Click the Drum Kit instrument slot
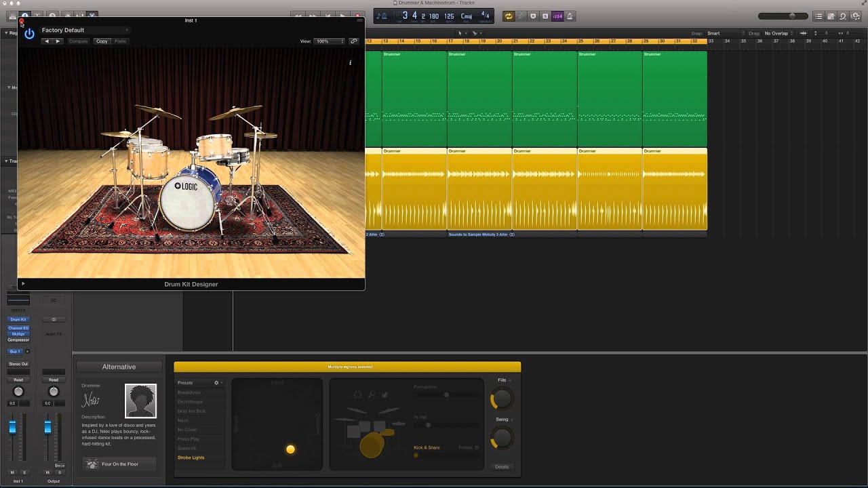This screenshot has height=488, width=868. click(18, 319)
